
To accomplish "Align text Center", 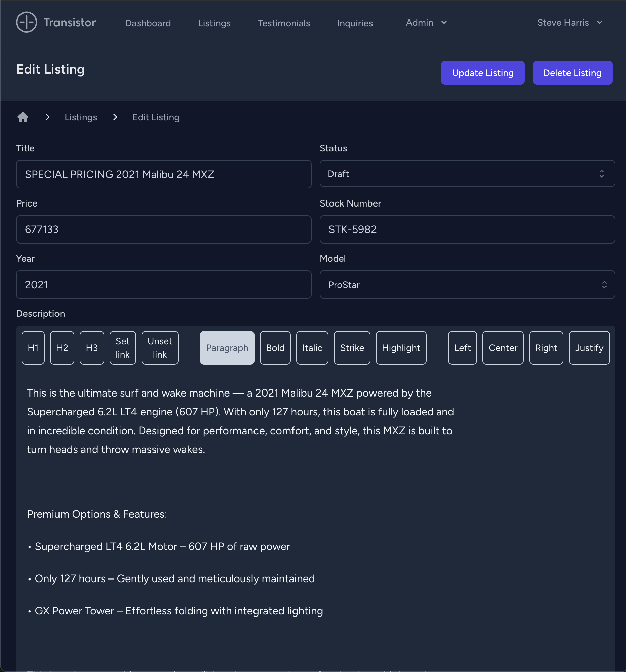I will pos(503,348).
